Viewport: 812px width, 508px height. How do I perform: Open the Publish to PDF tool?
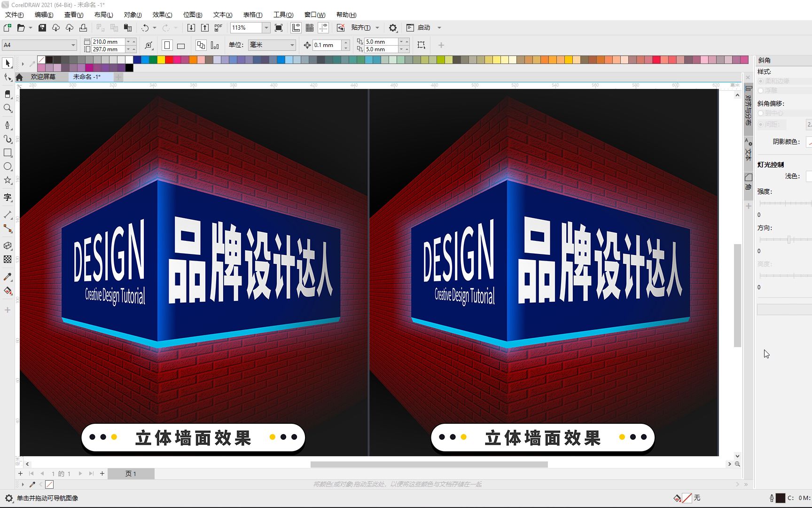tap(218, 27)
